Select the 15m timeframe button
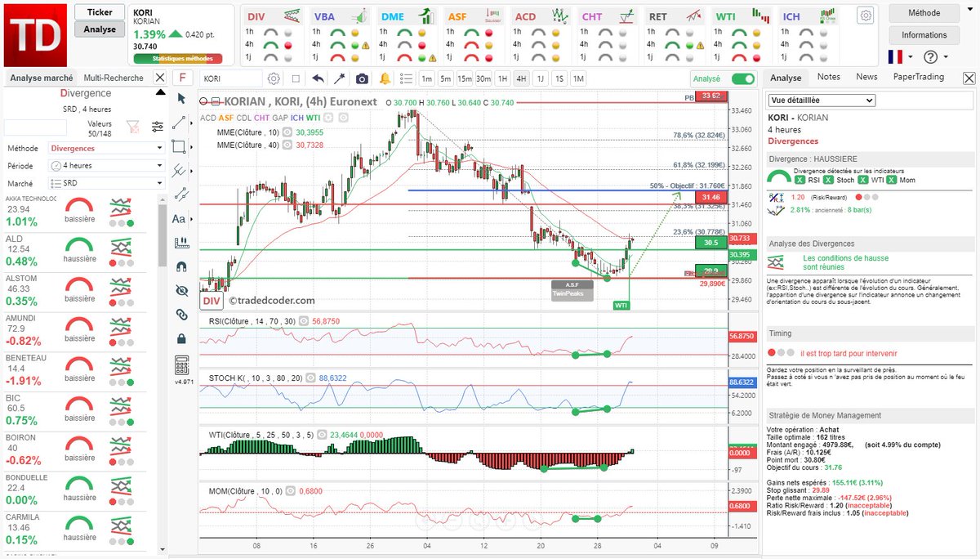This screenshot has width=980, height=559. [465, 78]
